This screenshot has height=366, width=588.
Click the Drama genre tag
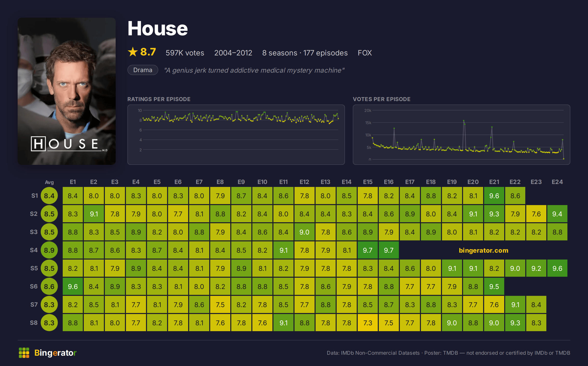coord(143,70)
